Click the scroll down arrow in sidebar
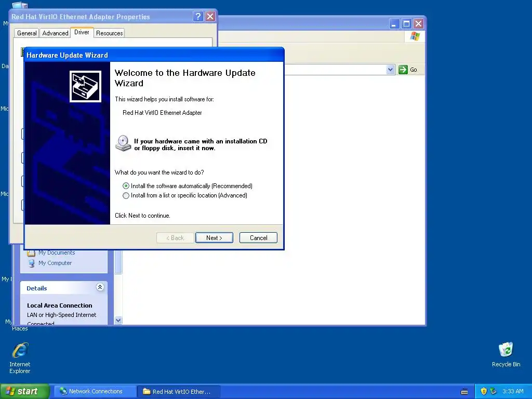532x399 pixels. click(x=118, y=320)
